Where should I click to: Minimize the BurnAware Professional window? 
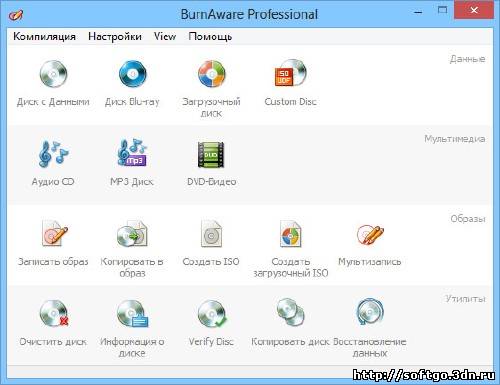pyautogui.click(x=418, y=12)
